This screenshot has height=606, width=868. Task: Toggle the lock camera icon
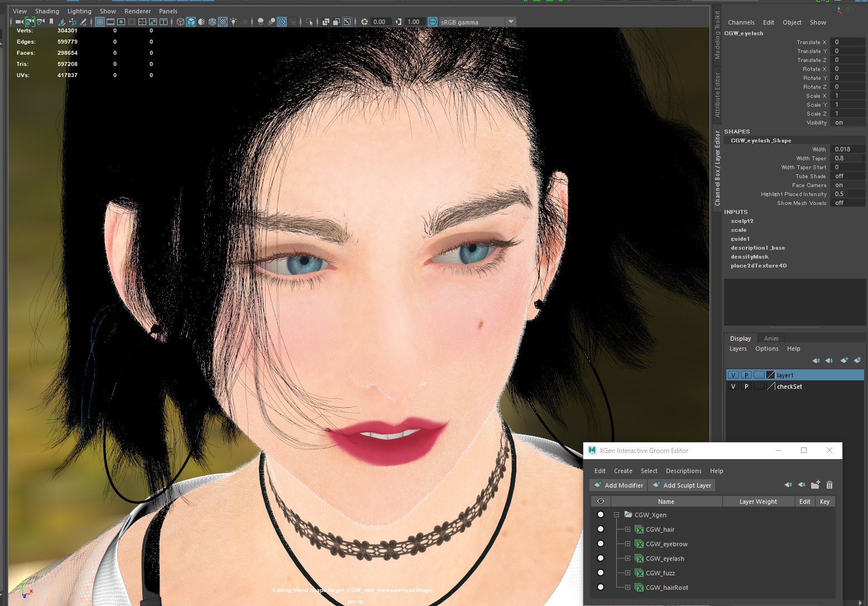[x=30, y=22]
